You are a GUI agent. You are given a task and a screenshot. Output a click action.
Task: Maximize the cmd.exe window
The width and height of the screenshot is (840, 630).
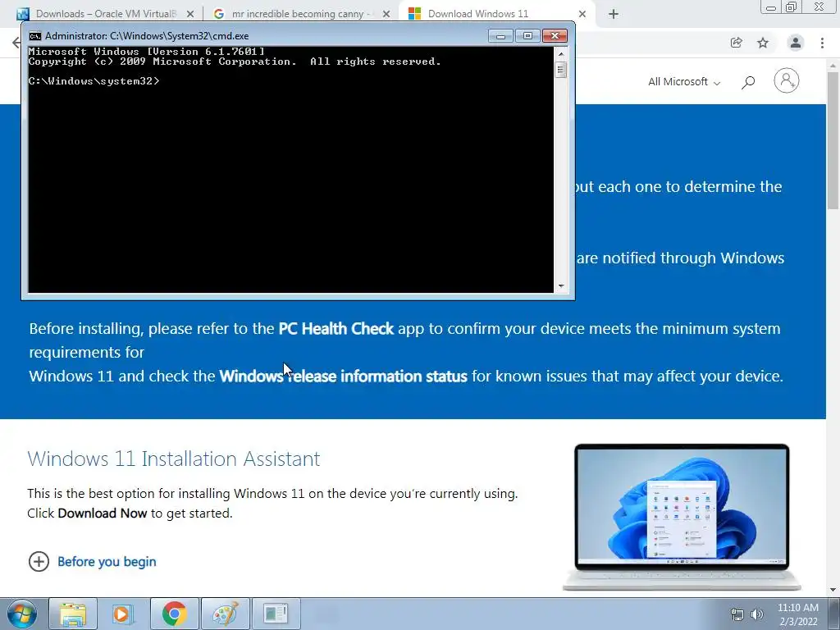click(x=527, y=36)
